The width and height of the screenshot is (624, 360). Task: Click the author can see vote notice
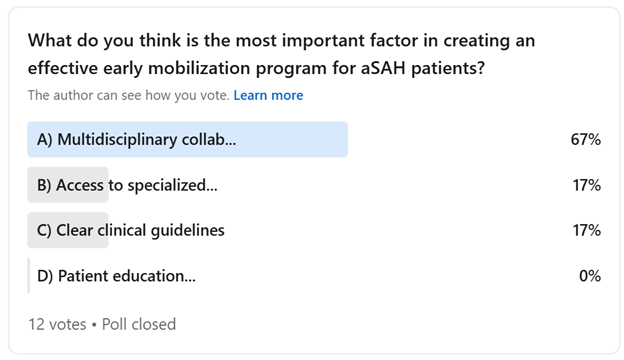(129, 95)
